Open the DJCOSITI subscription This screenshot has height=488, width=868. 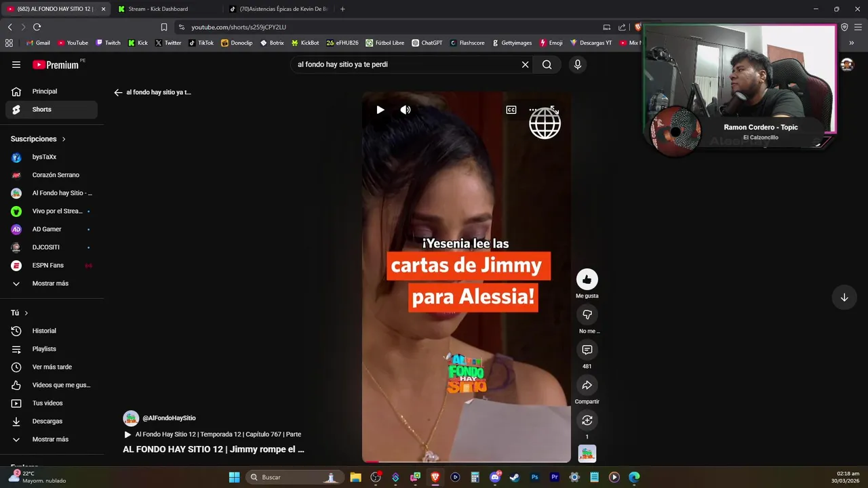[x=52, y=247]
